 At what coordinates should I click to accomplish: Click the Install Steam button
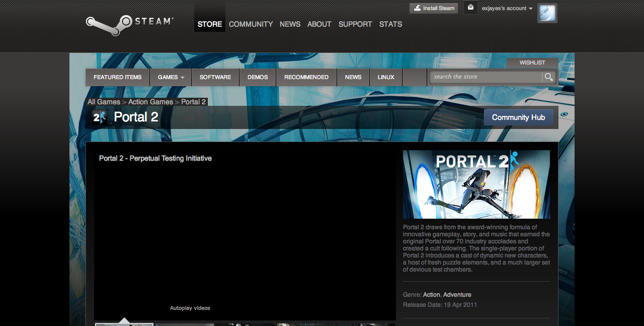[434, 8]
